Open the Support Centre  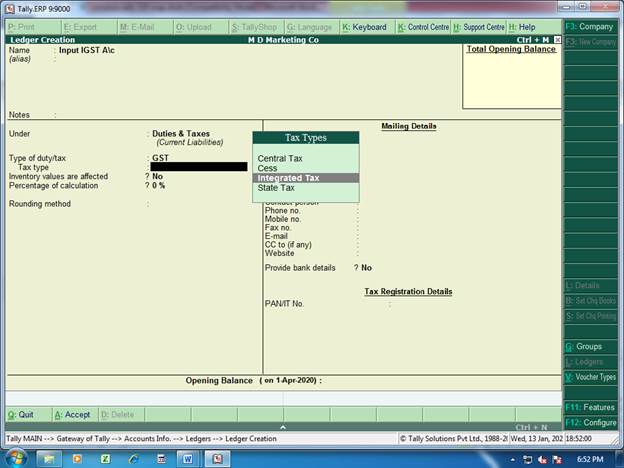(x=479, y=27)
